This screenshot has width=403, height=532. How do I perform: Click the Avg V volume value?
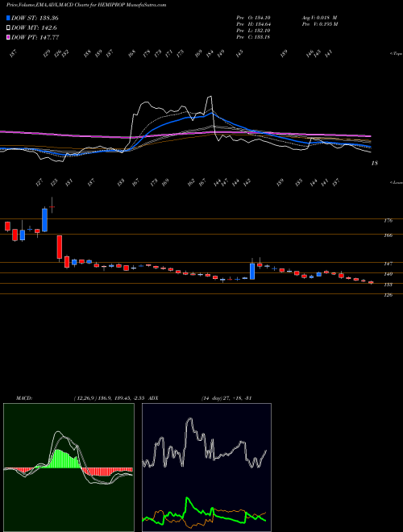coord(328,18)
